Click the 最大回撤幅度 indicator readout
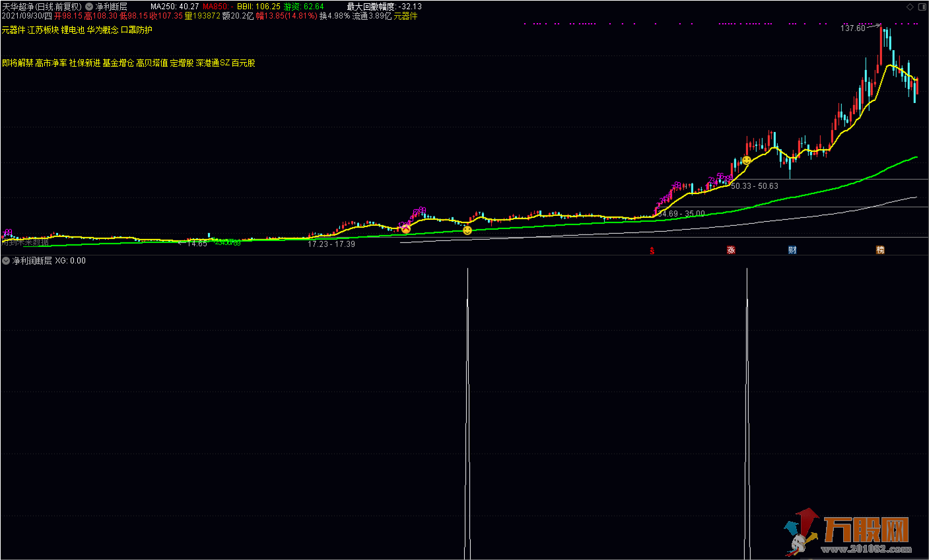929x560 pixels. [x=384, y=7]
